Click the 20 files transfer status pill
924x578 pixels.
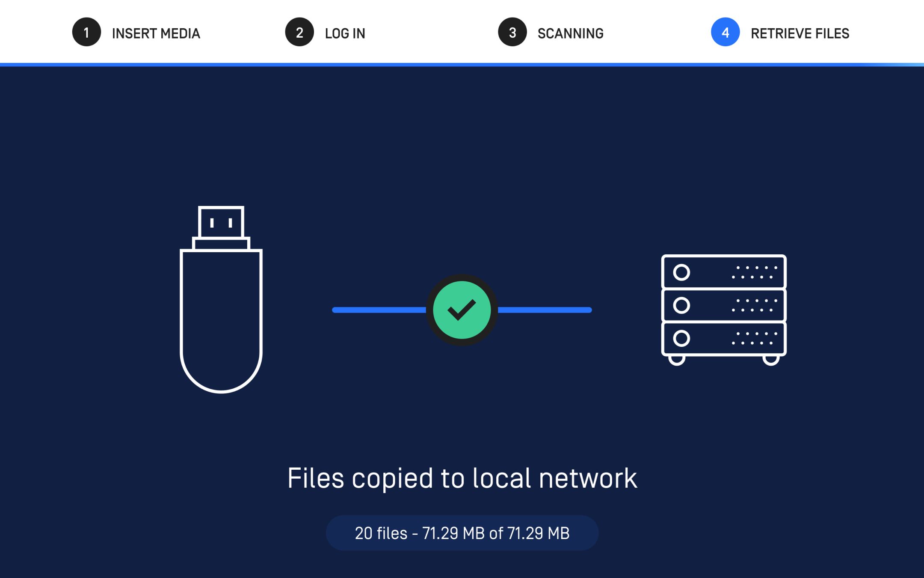pos(462,533)
